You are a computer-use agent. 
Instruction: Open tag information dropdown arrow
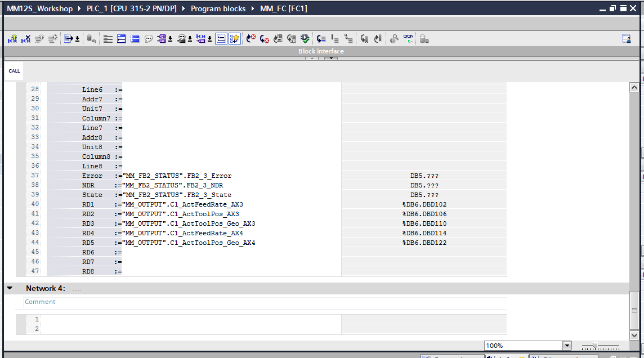190,39
